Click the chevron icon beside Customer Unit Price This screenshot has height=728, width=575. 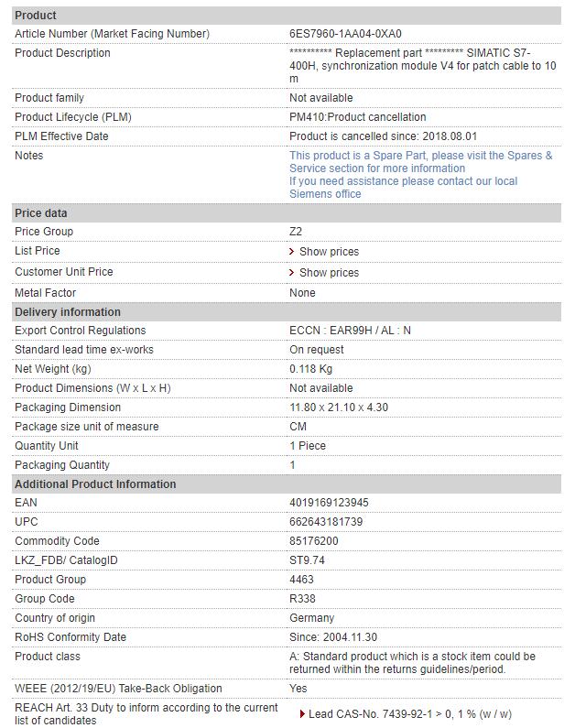292,273
